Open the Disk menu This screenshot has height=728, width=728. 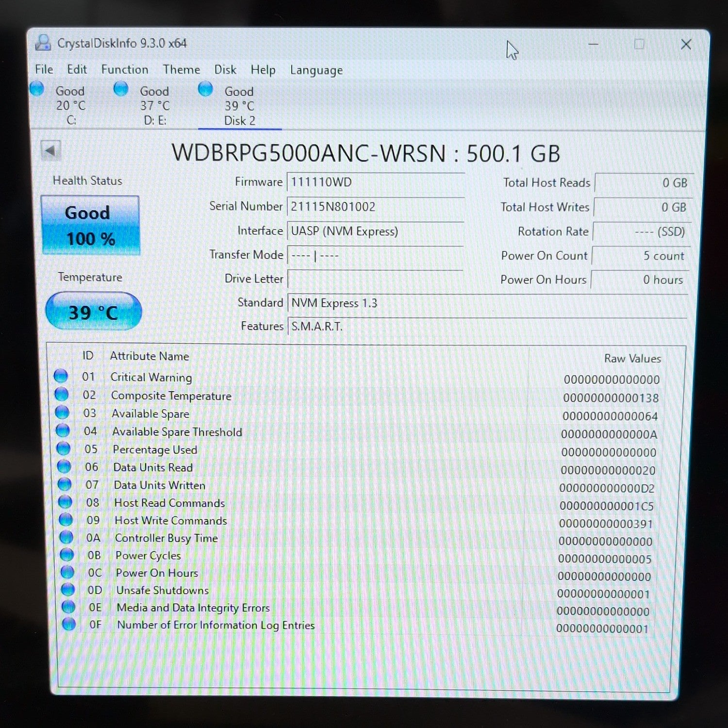(226, 70)
